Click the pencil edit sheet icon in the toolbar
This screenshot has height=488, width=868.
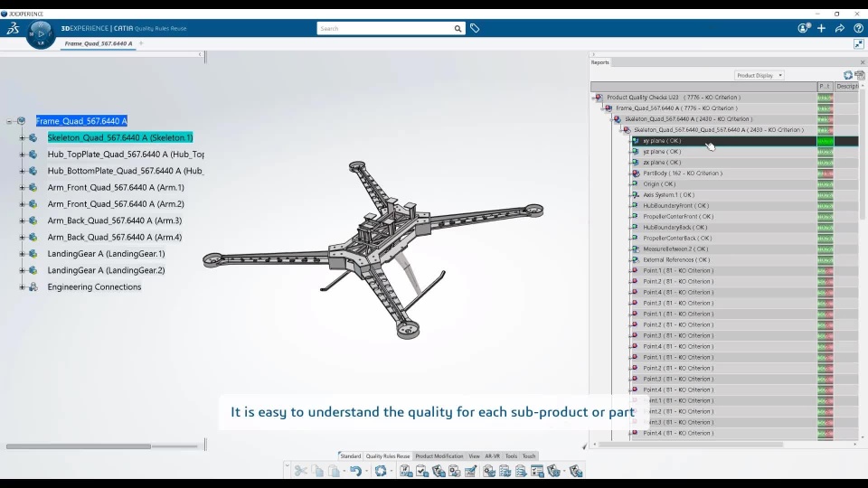pos(470,471)
